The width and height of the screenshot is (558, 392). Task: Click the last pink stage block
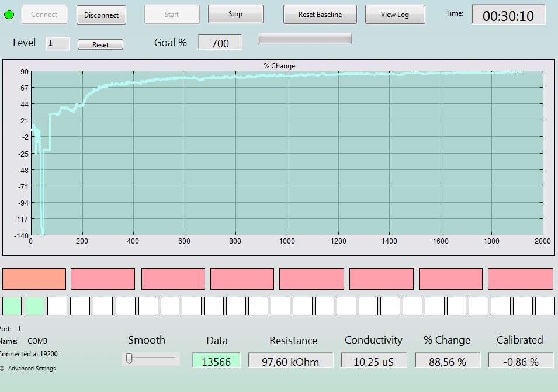[x=520, y=279]
